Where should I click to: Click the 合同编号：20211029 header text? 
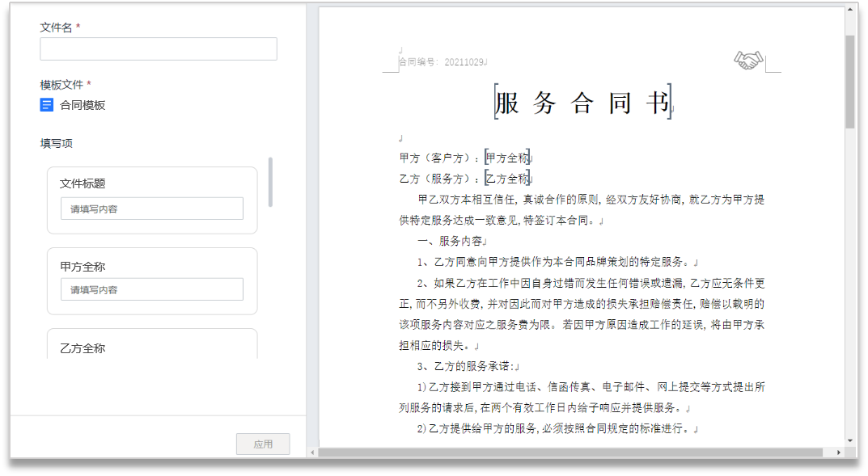tap(442, 62)
